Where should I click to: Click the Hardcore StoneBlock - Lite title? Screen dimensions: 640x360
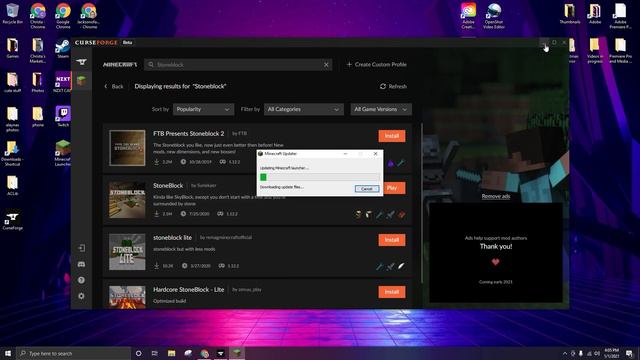pyautogui.click(x=189, y=289)
